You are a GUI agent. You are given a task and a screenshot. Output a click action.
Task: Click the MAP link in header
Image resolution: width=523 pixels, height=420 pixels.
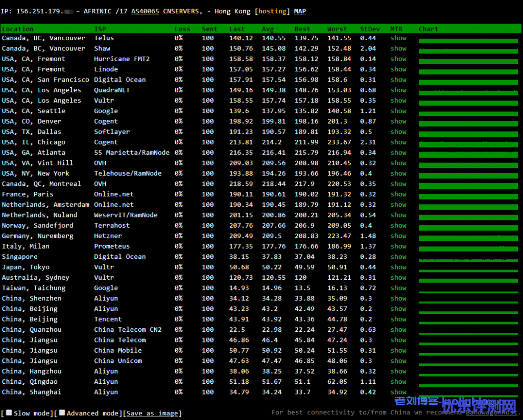click(x=300, y=11)
